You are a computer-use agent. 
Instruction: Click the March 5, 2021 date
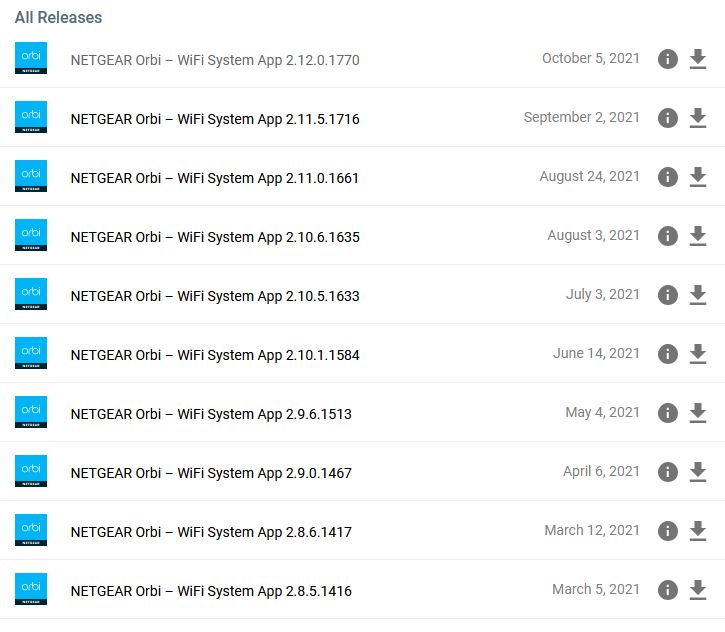[x=596, y=589]
